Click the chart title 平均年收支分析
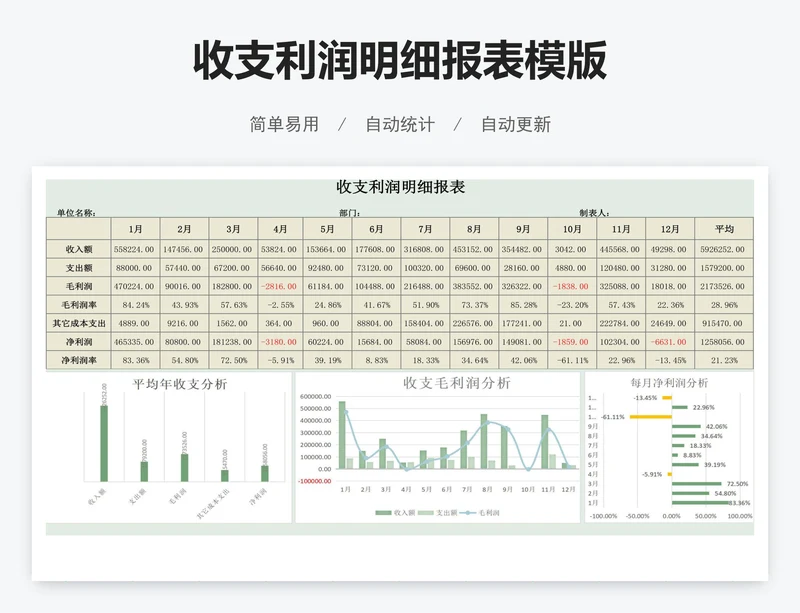 (180, 384)
